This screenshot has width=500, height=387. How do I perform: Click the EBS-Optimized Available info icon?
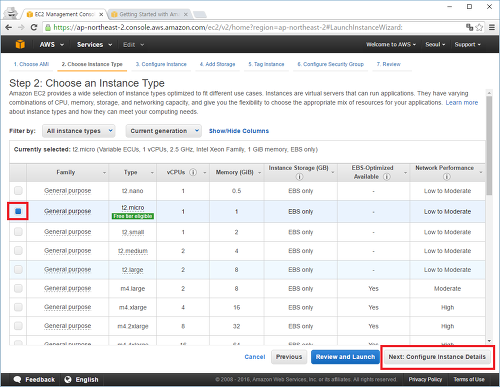387,177
